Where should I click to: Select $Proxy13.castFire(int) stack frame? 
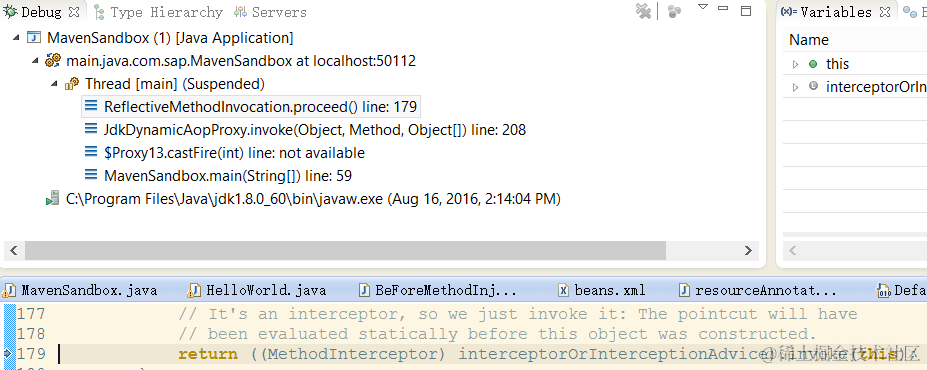click(x=235, y=153)
